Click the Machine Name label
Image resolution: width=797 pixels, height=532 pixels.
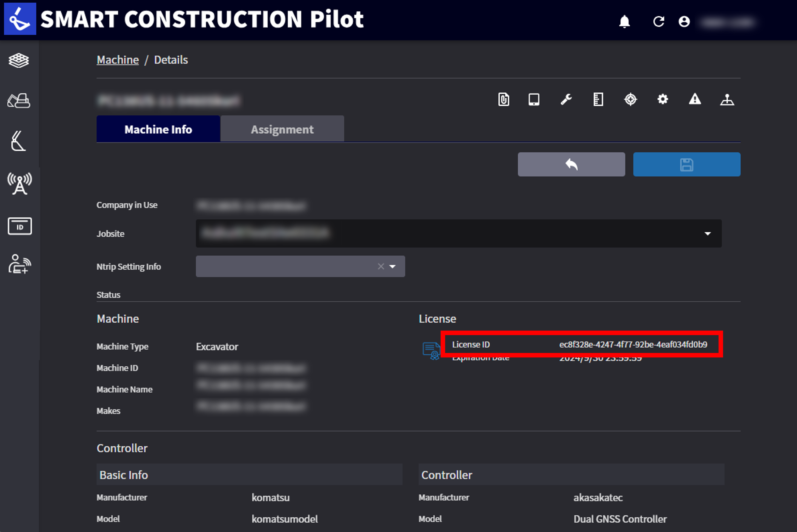124,389
